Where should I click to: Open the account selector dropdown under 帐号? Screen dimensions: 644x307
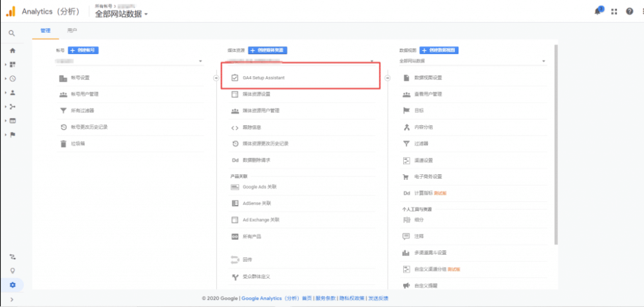click(x=129, y=61)
